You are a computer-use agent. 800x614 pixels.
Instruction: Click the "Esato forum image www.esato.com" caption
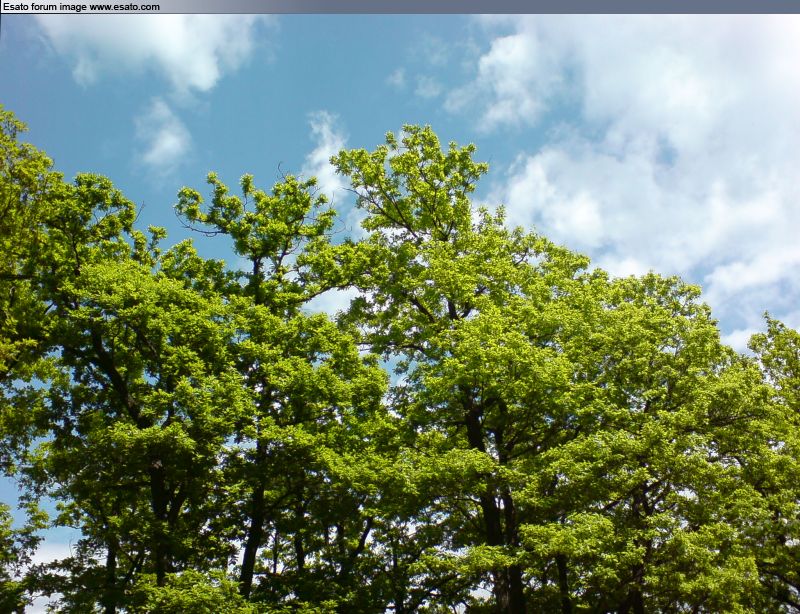point(81,7)
